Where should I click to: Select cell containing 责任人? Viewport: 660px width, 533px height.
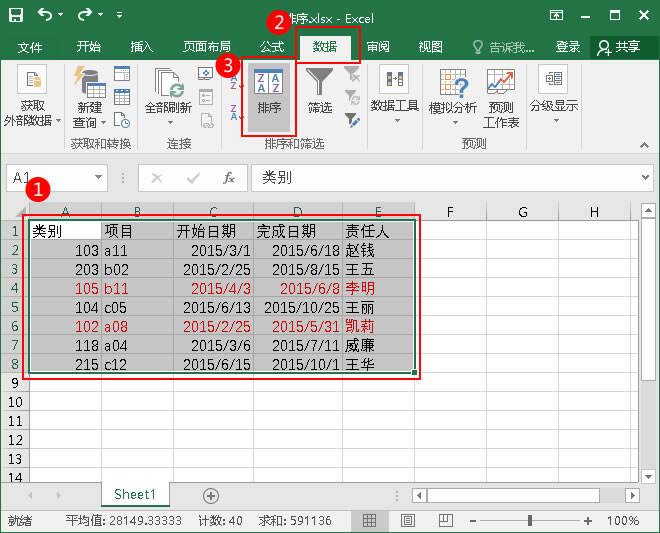pyautogui.click(x=378, y=231)
